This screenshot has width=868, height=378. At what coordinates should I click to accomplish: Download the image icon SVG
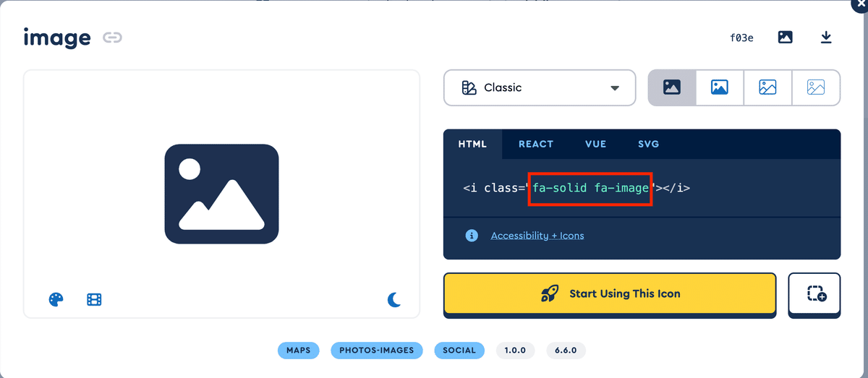click(826, 37)
